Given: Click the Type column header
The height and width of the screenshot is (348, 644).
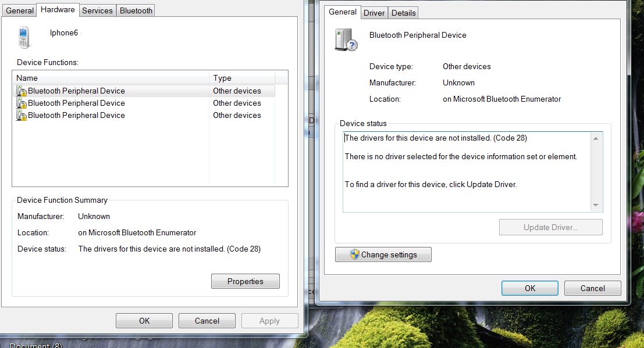Looking at the screenshot, I should click(242, 78).
